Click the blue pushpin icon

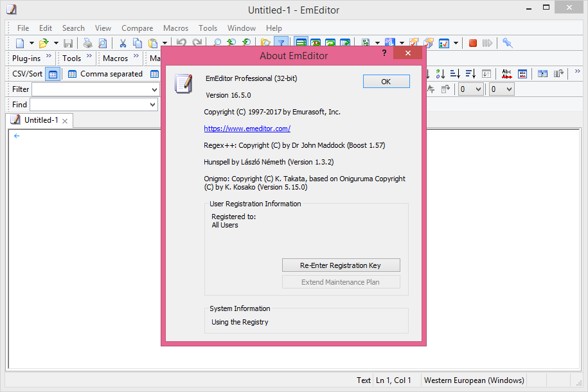click(508, 43)
